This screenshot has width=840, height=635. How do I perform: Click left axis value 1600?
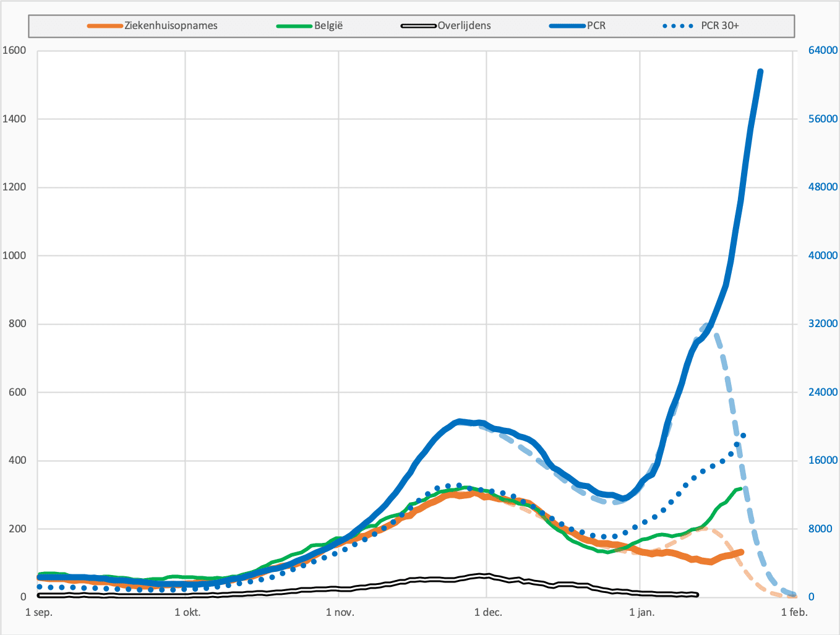coord(14,51)
